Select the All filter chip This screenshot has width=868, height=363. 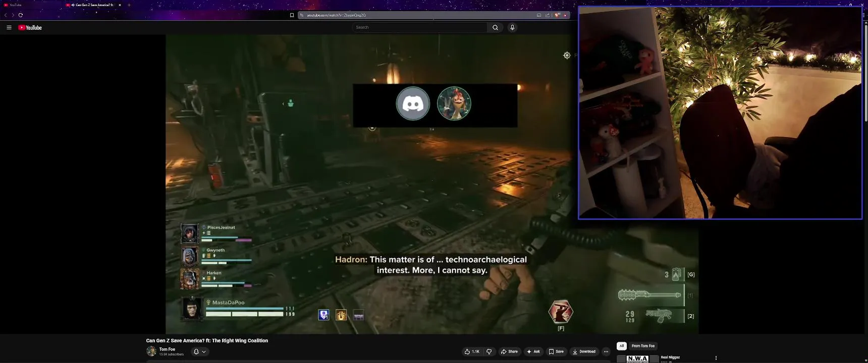click(622, 346)
